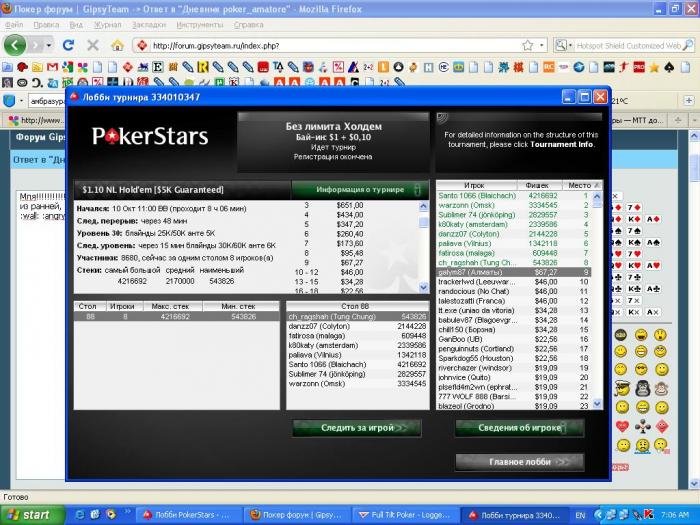Select the highlighted galym87 row
The width and height of the screenshot is (700, 525).
pyautogui.click(x=514, y=272)
